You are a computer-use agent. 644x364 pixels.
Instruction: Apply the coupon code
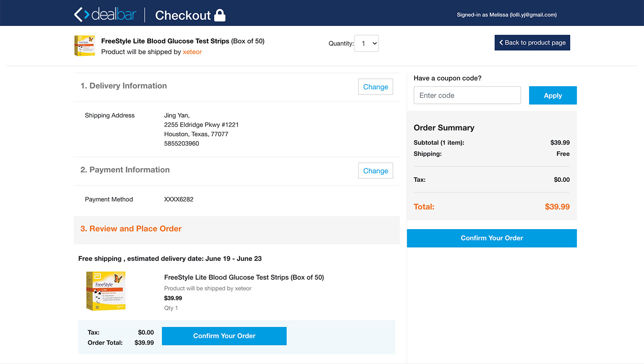click(x=553, y=95)
